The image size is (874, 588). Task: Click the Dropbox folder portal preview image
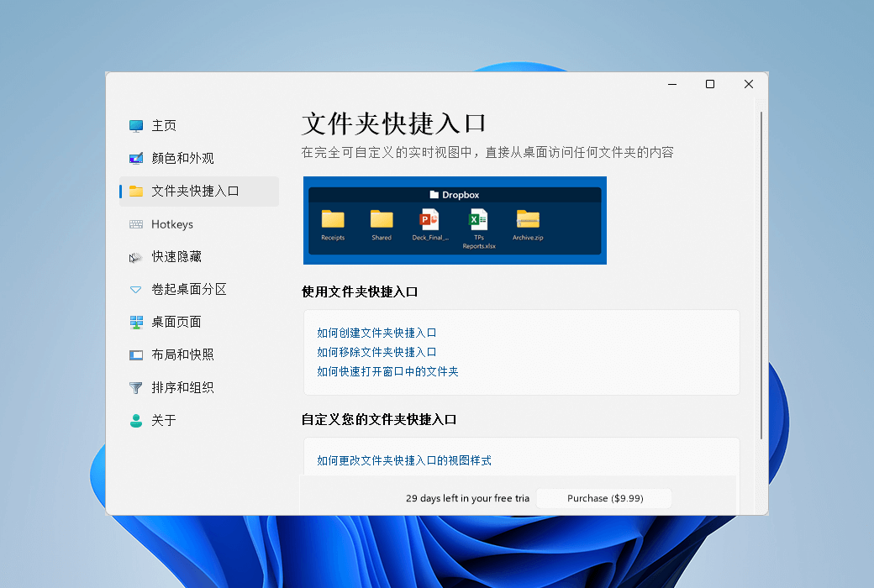click(455, 220)
